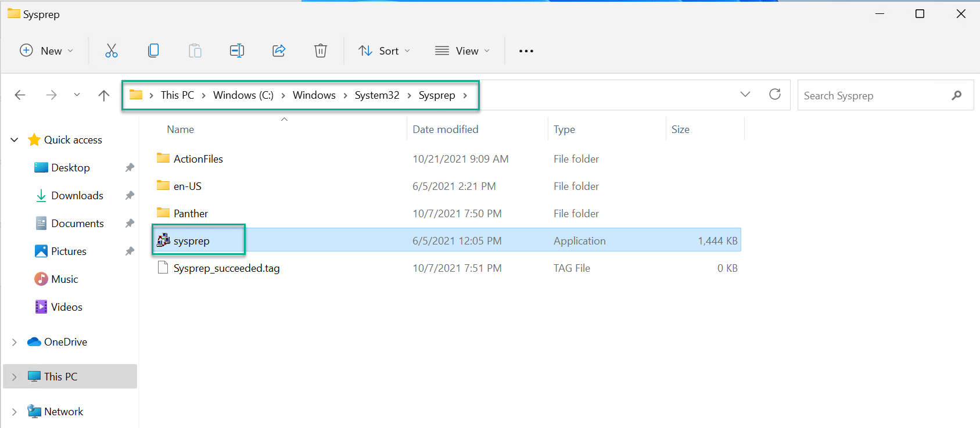Click the sysprep application icon
This screenshot has width=980, height=428.
point(164,240)
